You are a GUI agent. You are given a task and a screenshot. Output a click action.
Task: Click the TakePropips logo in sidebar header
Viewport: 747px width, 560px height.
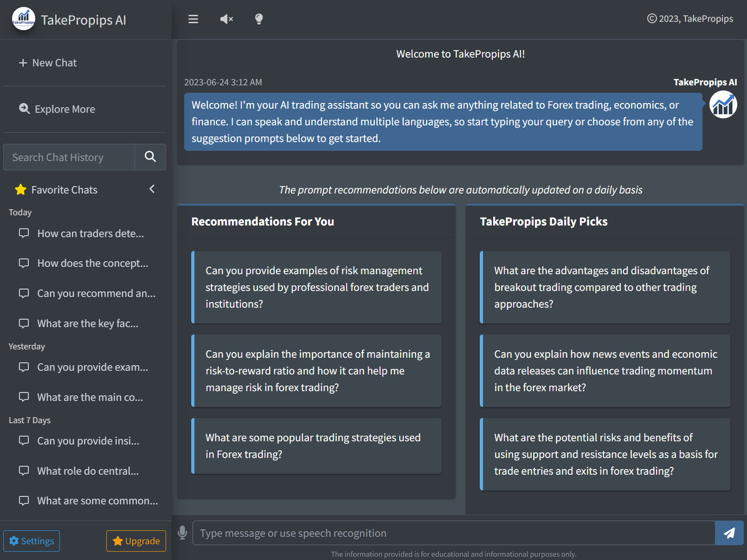point(24,19)
